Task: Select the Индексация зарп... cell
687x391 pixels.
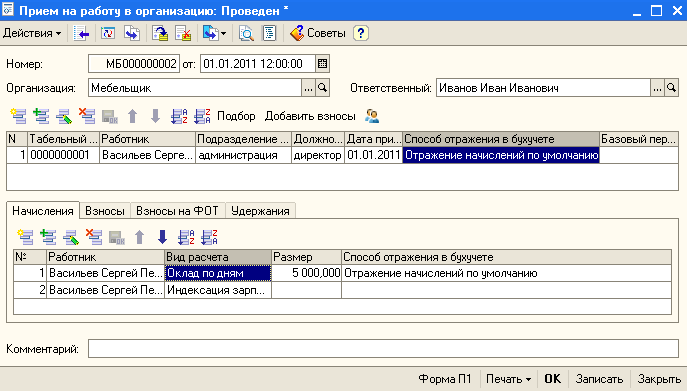Action: (218, 290)
